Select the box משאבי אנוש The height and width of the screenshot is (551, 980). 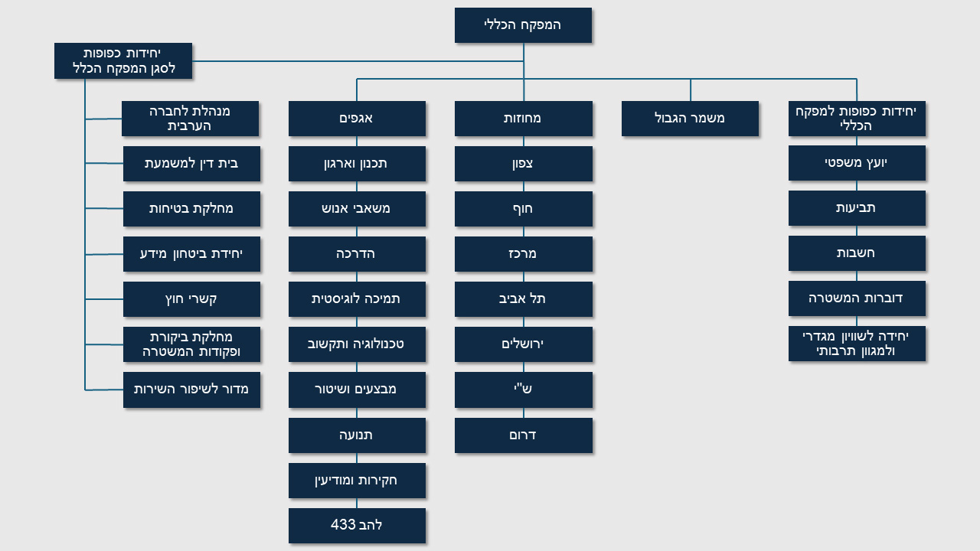click(x=357, y=209)
